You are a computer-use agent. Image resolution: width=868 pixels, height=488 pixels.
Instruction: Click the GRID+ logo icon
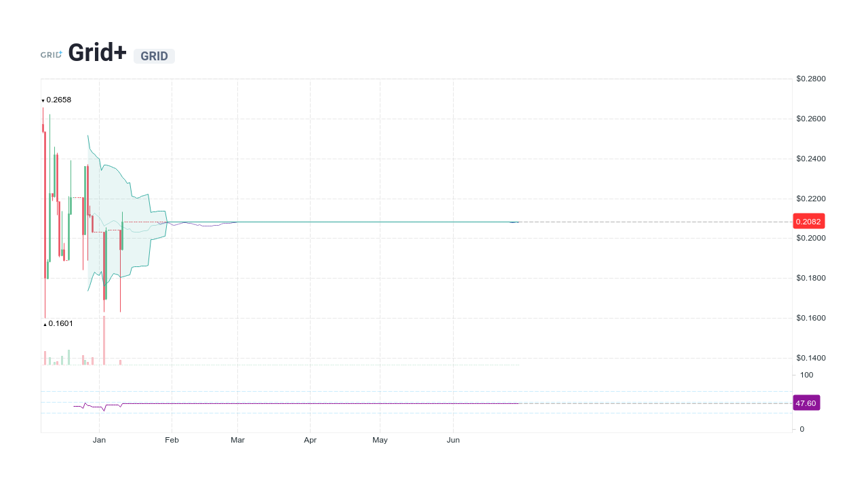(x=51, y=54)
